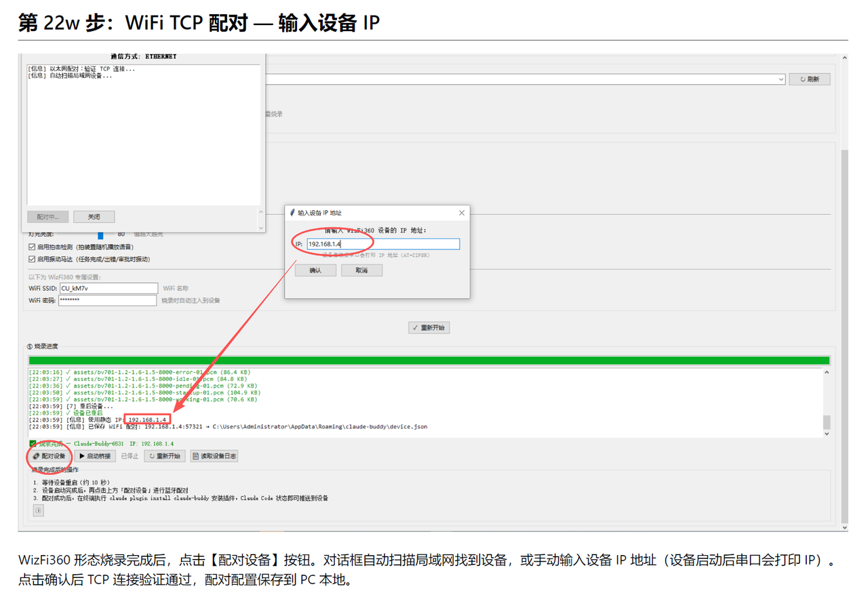Screen dimensions: 868x595
Task: Click pairing log line 以太网配对
Action: point(81,68)
